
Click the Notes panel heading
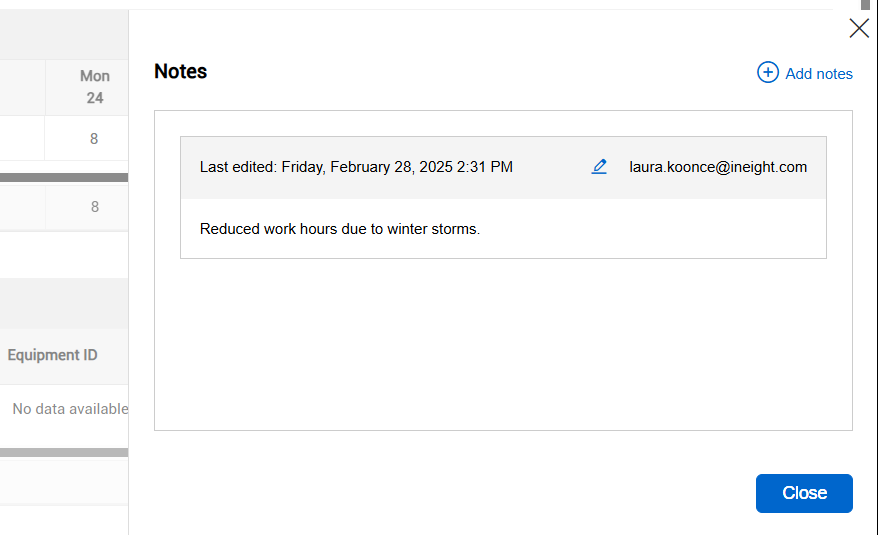(x=181, y=72)
